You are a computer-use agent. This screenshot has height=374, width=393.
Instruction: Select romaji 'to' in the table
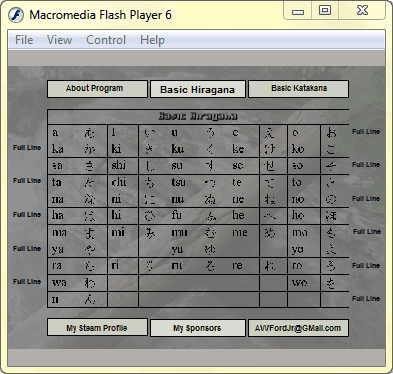point(297,182)
